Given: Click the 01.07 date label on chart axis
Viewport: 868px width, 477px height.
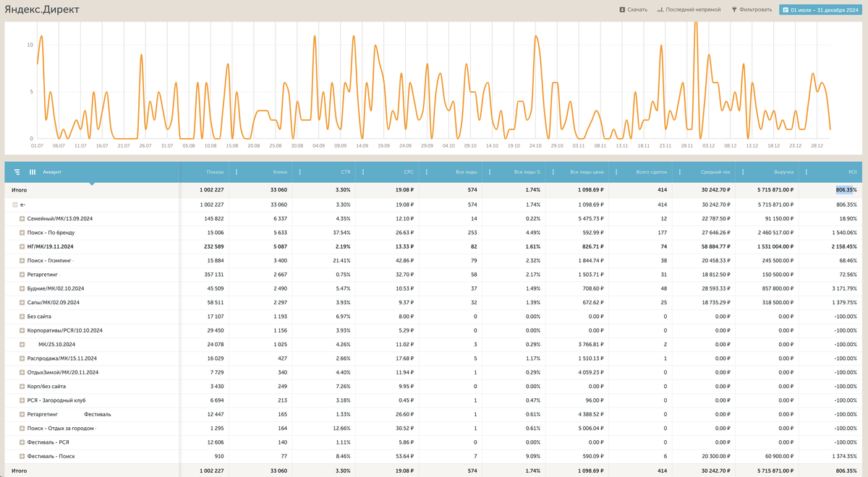Looking at the screenshot, I should pos(37,145).
